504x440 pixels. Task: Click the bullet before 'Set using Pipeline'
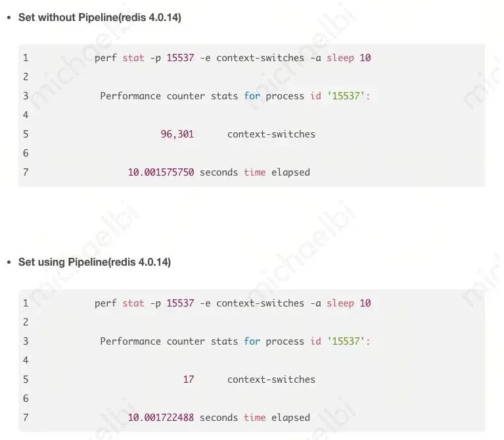9,262
